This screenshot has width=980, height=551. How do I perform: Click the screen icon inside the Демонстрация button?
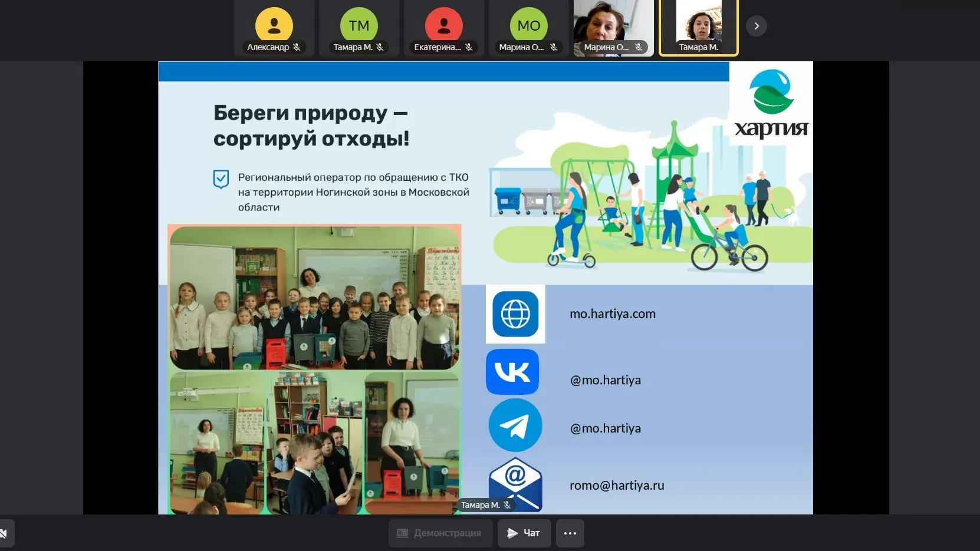[403, 533]
